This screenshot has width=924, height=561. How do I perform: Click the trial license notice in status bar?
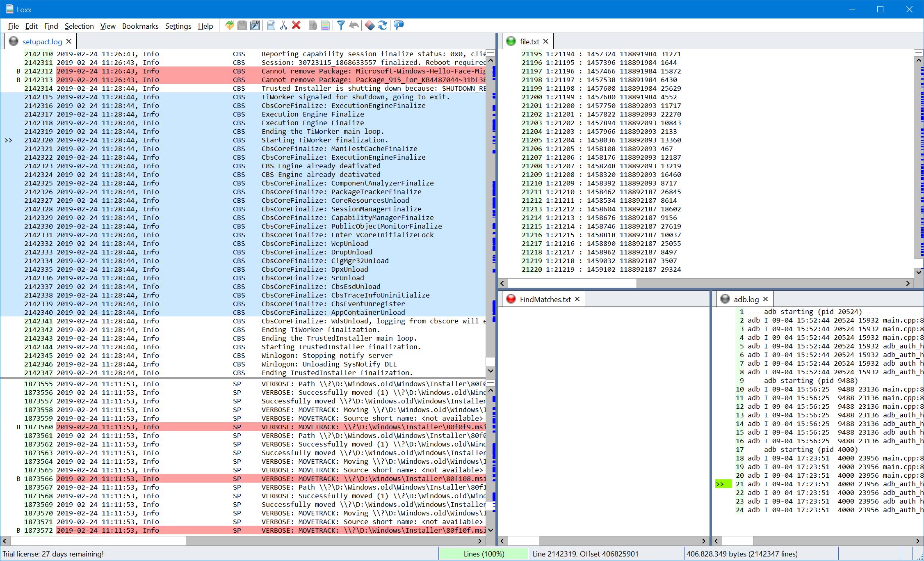(53, 554)
